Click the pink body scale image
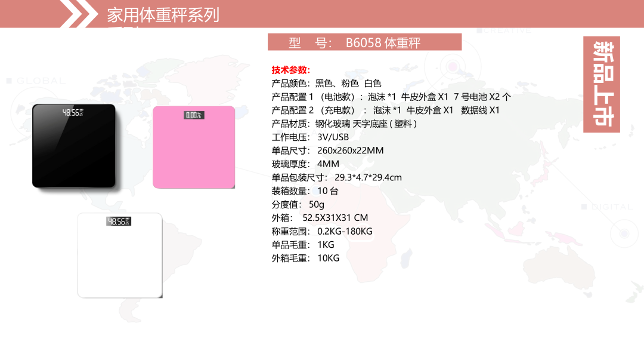The height and width of the screenshot is (363, 644). tap(194, 147)
